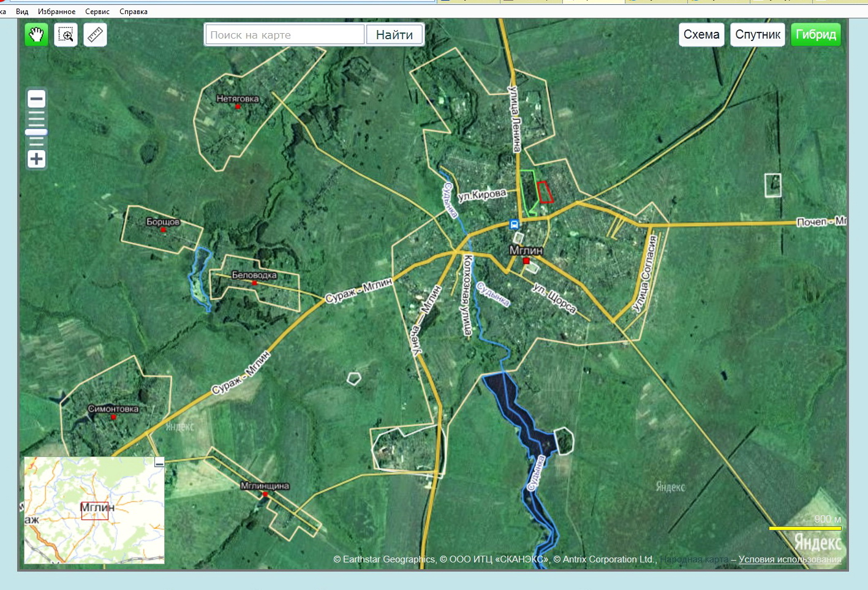Click the Беловодка village marker
The height and width of the screenshot is (590, 868).
(x=254, y=284)
